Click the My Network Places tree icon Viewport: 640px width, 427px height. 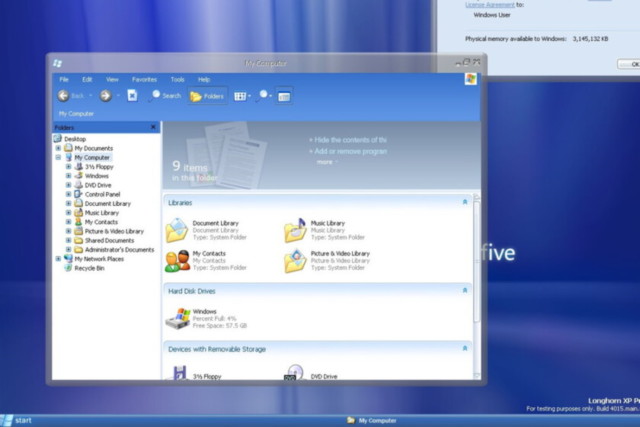coord(68,258)
